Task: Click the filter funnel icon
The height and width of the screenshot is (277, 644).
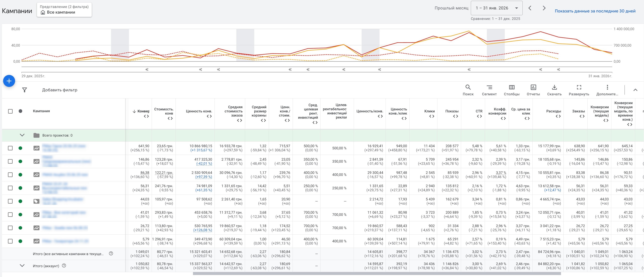Action: [25, 90]
